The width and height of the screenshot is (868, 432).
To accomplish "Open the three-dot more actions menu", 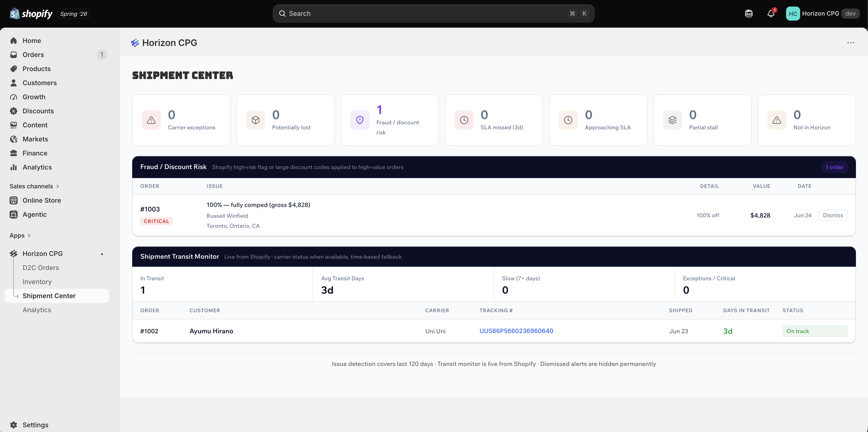I will tap(851, 43).
